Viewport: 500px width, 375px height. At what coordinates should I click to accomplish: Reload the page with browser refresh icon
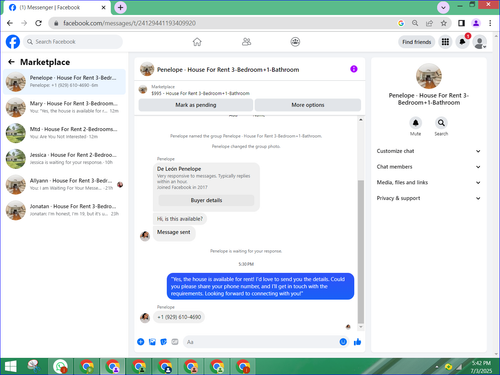pyautogui.click(x=38, y=23)
